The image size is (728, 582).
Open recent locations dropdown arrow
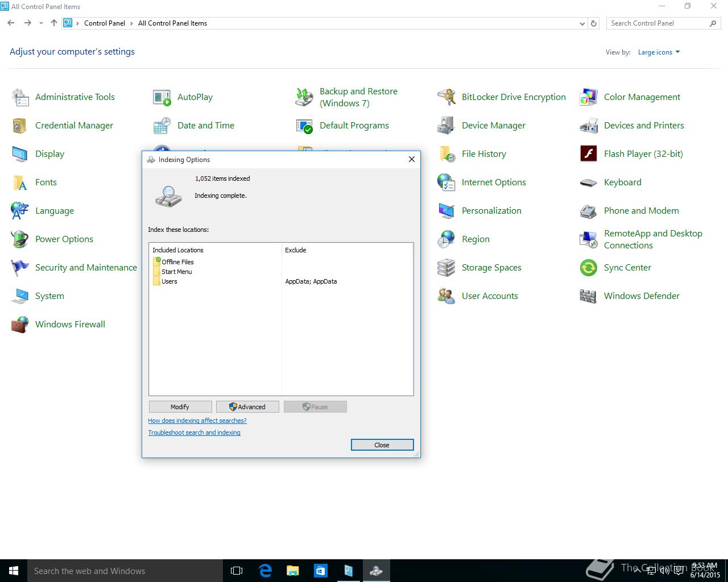[x=41, y=23]
